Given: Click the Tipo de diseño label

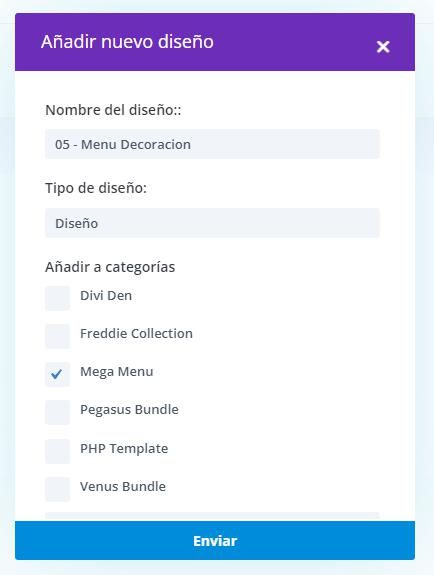Looking at the screenshot, I should pos(96,188).
